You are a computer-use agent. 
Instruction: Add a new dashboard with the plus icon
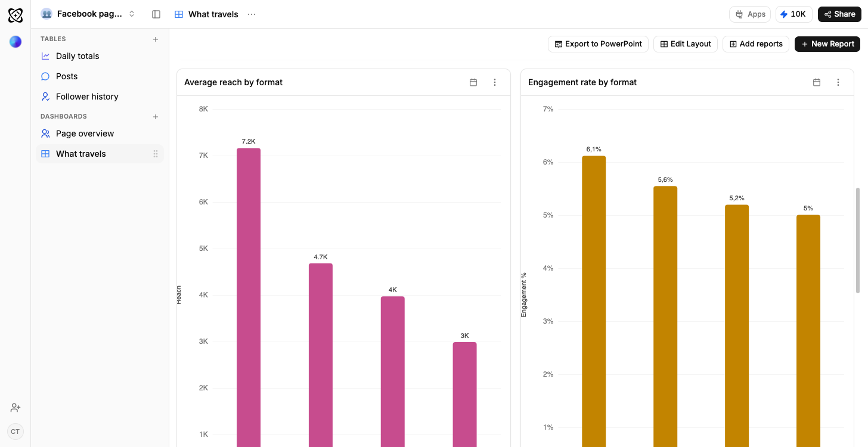[x=156, y=117]
